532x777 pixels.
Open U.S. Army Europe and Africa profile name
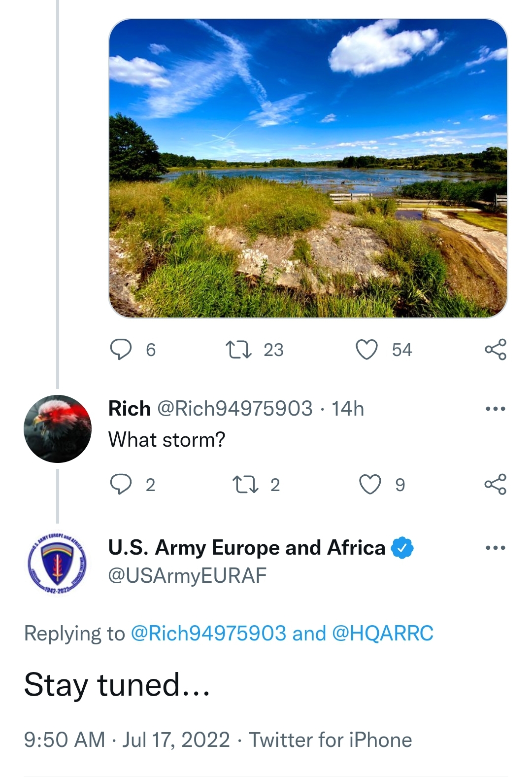(246, 548)
